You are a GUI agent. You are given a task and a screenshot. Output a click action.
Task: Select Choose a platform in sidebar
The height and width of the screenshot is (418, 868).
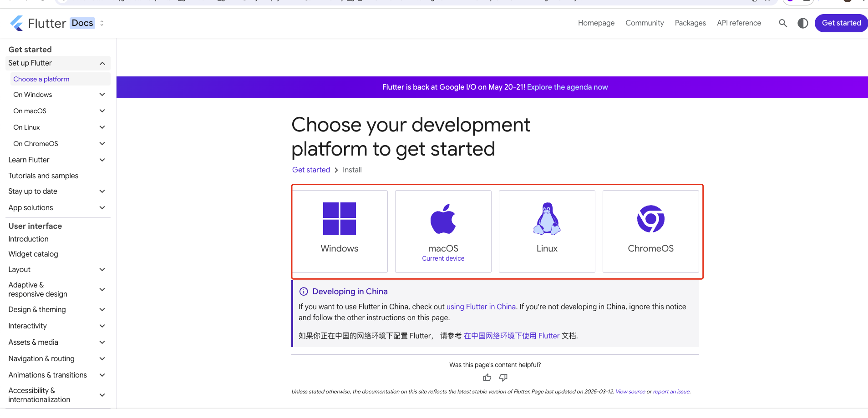60,79
